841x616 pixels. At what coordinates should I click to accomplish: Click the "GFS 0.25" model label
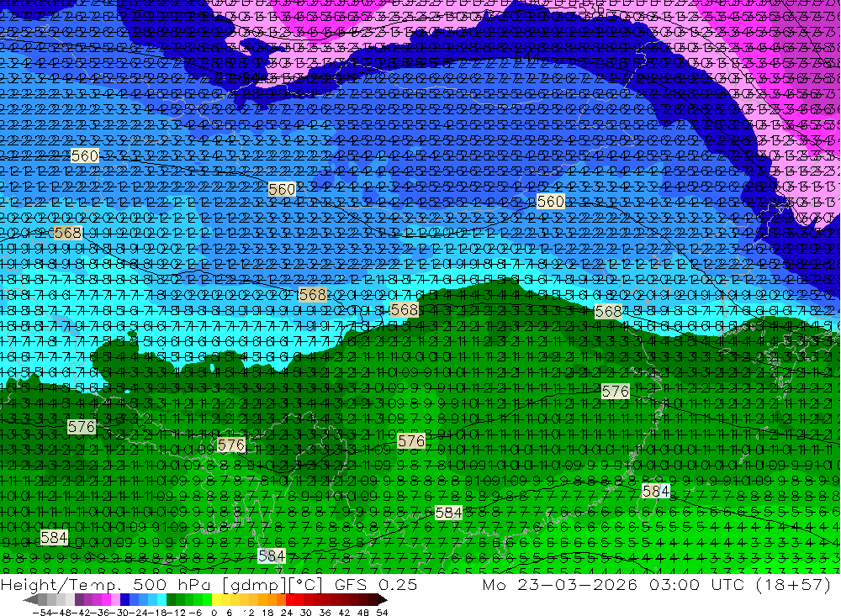(376, 584)
